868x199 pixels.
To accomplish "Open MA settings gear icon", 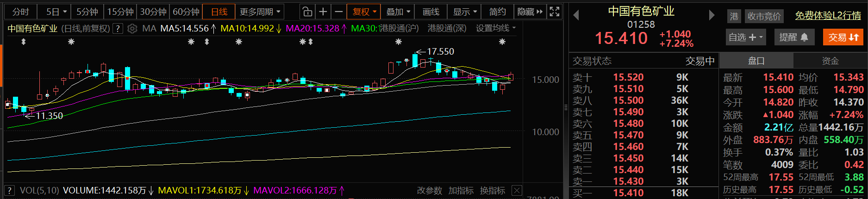I will (132, 29).
